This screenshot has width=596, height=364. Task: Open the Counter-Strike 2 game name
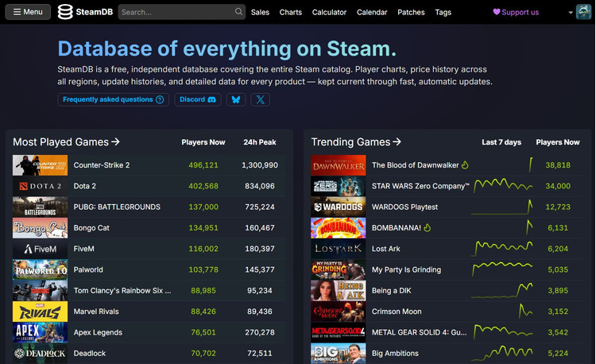click(x=102, y=165)
